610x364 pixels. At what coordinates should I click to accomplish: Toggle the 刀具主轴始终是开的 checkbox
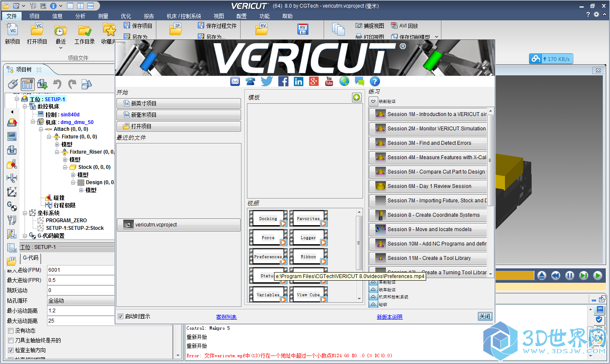pos(11,340)
